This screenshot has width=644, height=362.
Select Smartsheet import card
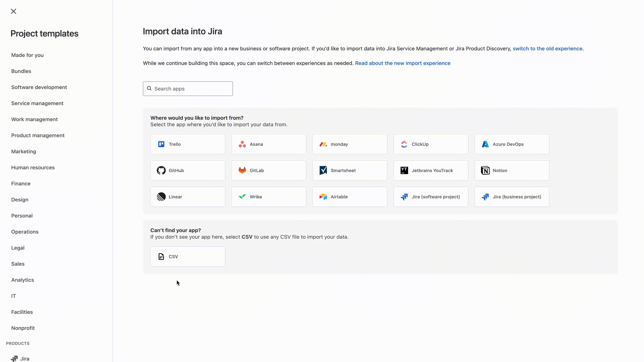pos(350,170)
